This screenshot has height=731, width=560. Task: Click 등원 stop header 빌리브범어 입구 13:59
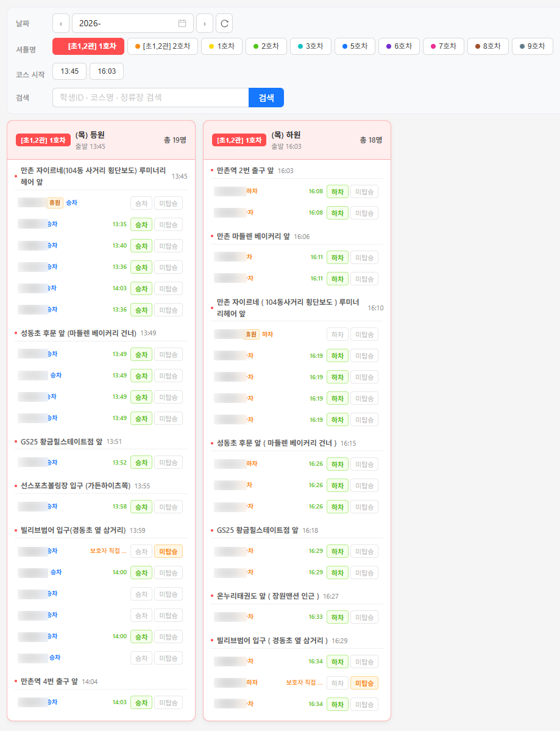click(x=73, y=530)
